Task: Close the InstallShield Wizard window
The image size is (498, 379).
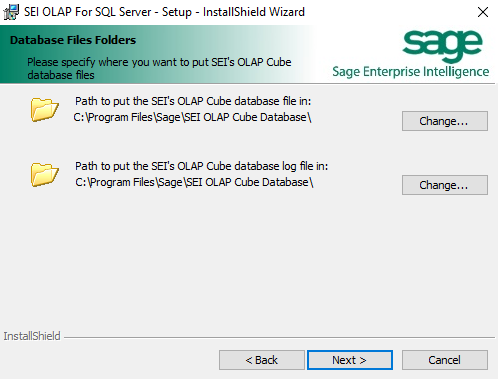Action: point(483,12)
